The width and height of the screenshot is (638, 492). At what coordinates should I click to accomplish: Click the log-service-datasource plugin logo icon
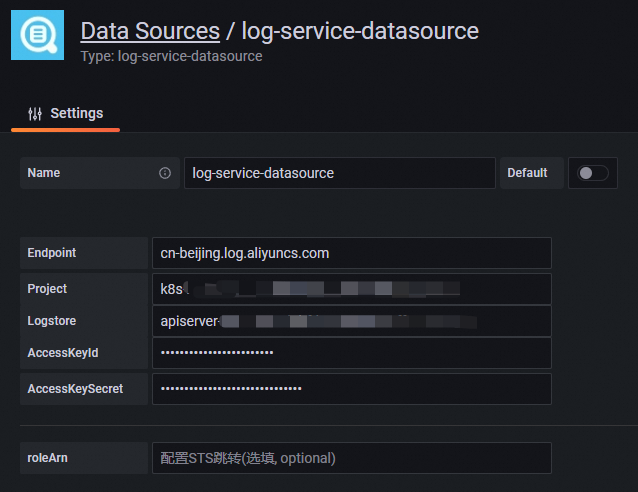tap(37, 35)
